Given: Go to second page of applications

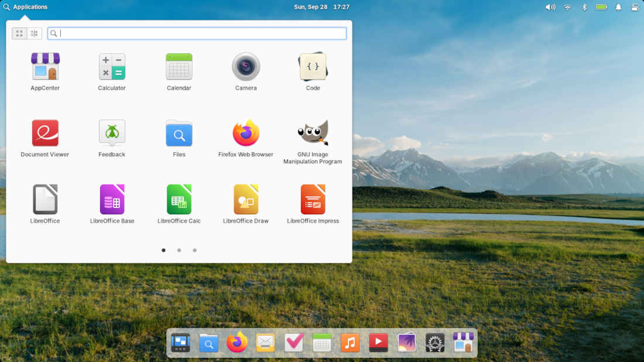Looking at the screenshot, I should point(179,250).
